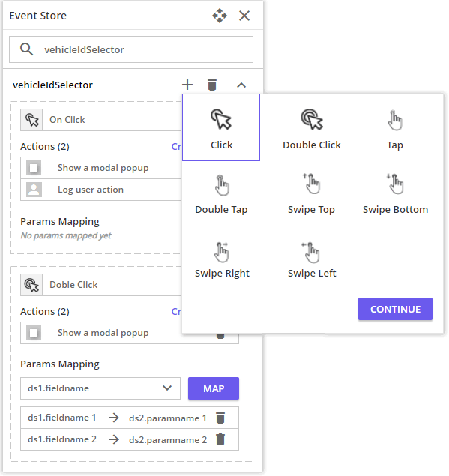Delete vehicleIdSelector with trash icon
Screen dimensions: 449x476
[x=212, y=85]
